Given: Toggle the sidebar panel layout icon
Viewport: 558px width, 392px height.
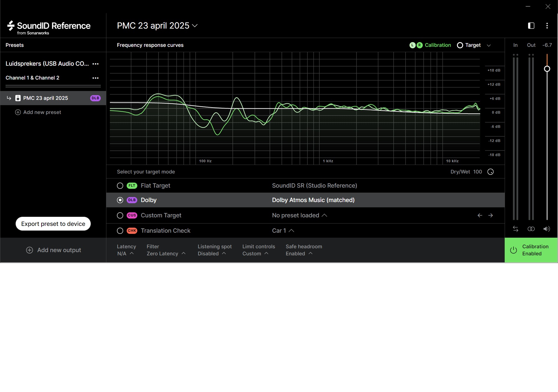Looking at the screenshot, I should tap(531, 26).
